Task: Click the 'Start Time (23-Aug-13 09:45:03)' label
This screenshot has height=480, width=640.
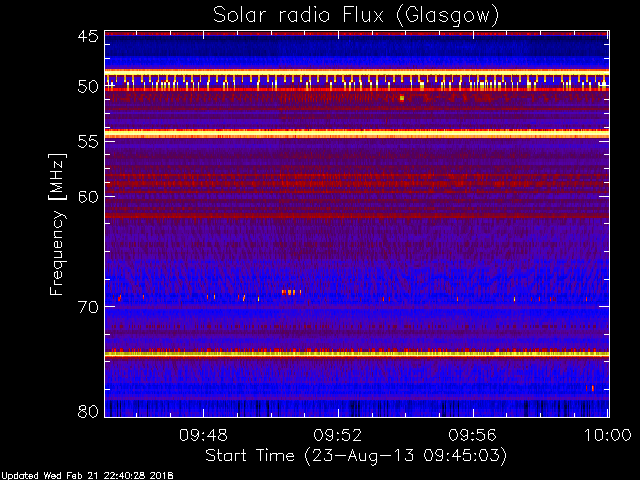Action: [356, 456]
